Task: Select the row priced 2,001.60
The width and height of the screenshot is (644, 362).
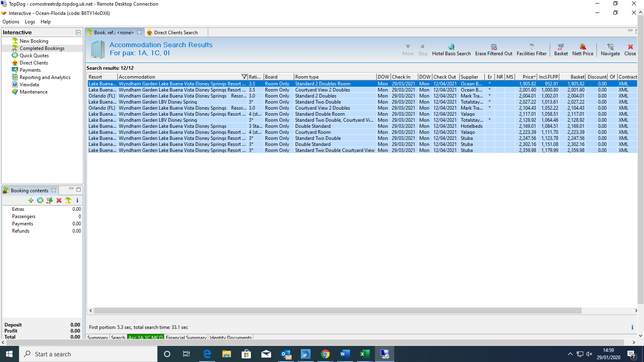Action: pos(362,90)
